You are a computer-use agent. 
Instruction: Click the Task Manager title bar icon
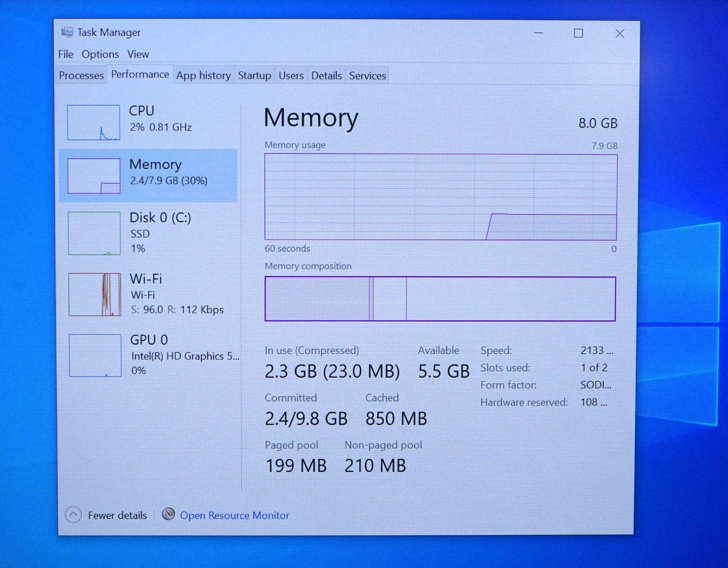[x=67, y=32]
